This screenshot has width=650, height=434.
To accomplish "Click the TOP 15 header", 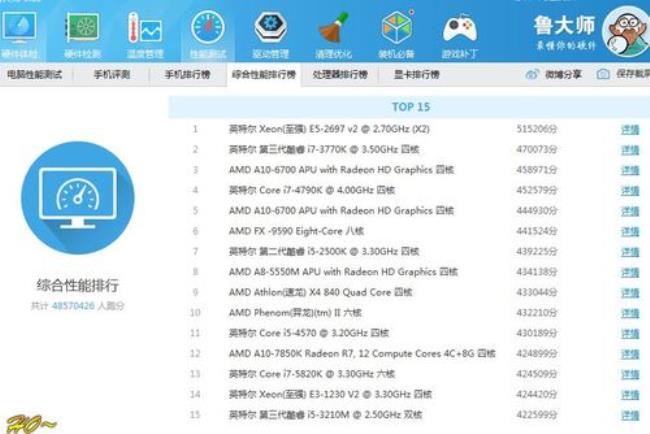I will tap(411, 107).
